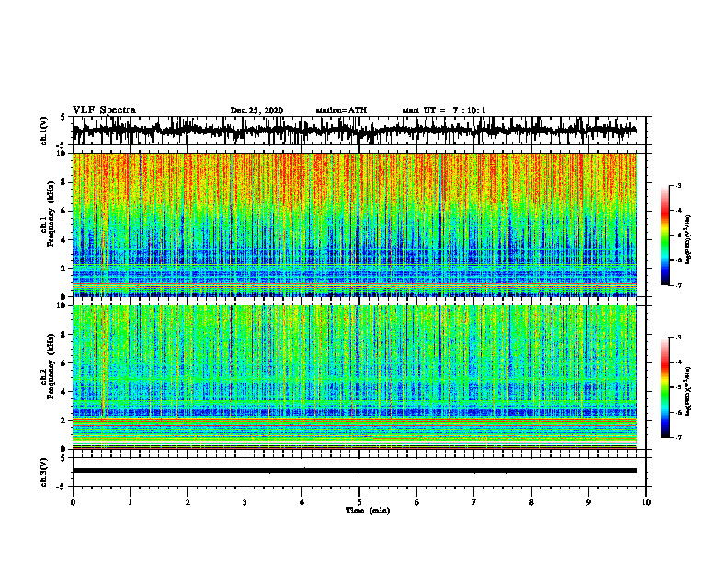Viewport: 728px width, 563px height.
Task: Click the '5' tick on ch.1(V) waveform axis
Action: (x=63, y=118)
